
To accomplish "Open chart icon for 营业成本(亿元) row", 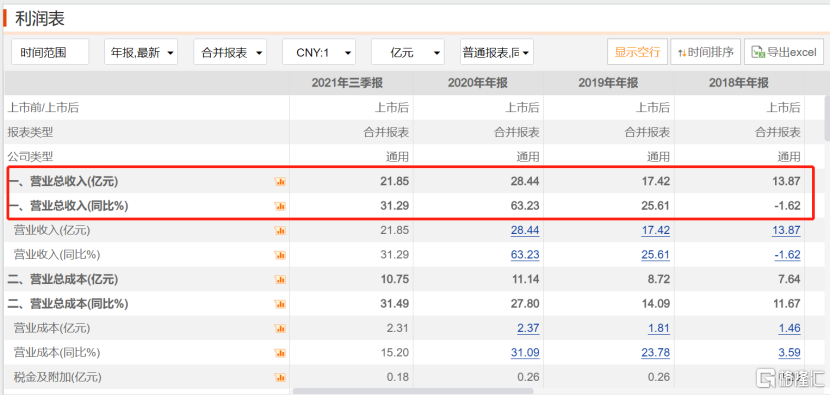I will [x=280, y=328].
